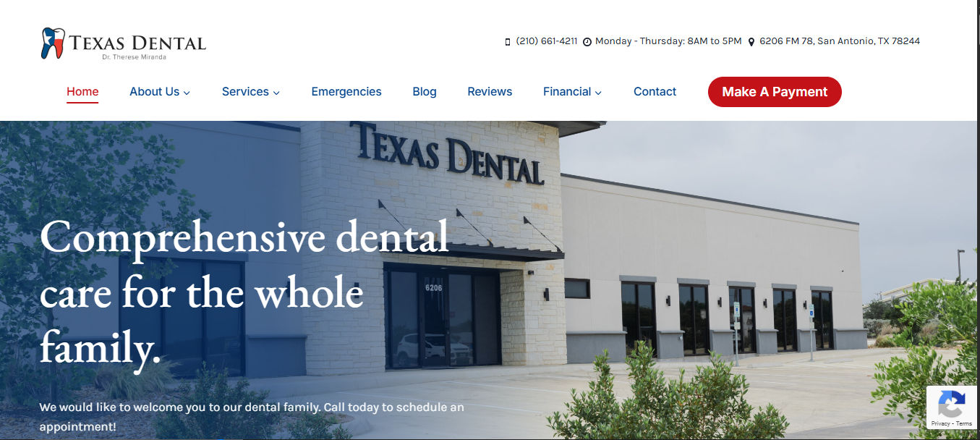
Task: Open the Home menu item
Action: [82, 92]
